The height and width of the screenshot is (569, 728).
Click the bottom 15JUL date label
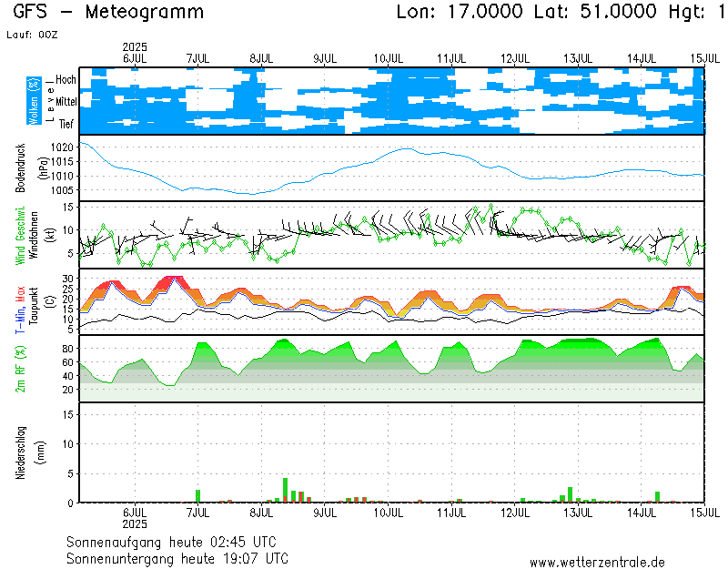coord(704,513)
